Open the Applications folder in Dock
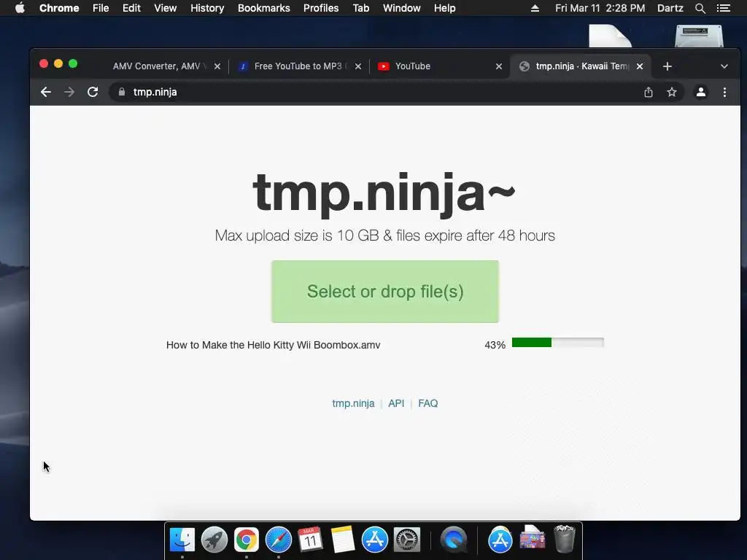Screen dimensions: 747x560 click(500, 540)
